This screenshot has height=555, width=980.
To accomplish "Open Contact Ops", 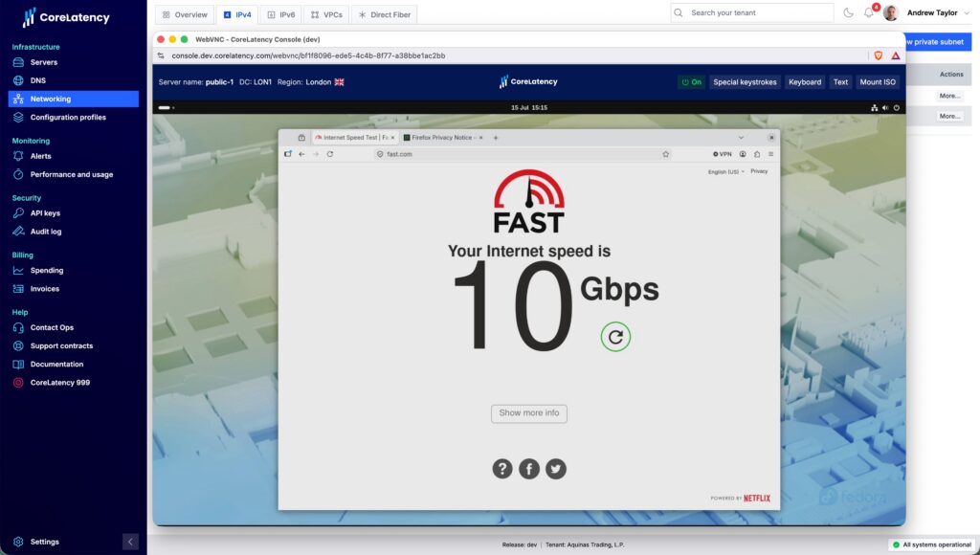I will click(x=52, y=327).
